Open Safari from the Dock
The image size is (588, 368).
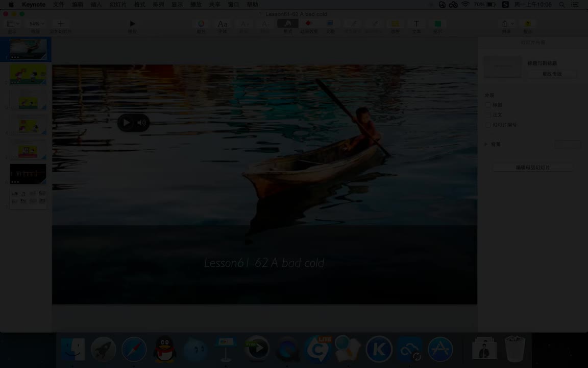tap(134, 349)
